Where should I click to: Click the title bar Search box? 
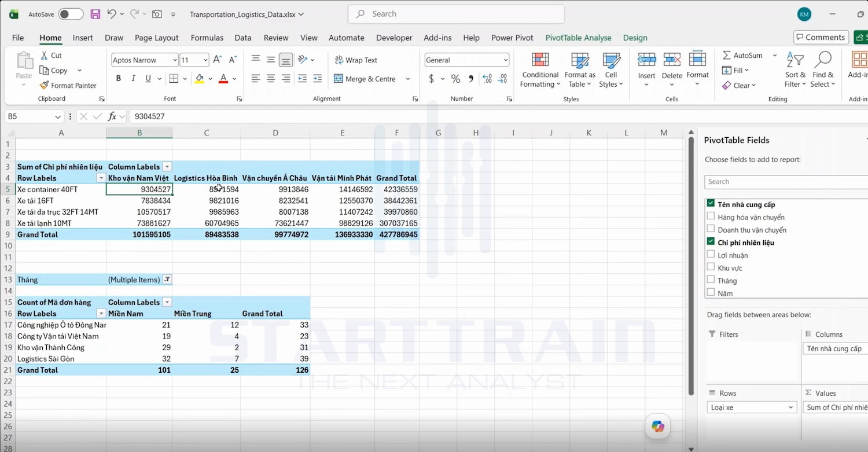pyautogui.click(x=456, y=14)
